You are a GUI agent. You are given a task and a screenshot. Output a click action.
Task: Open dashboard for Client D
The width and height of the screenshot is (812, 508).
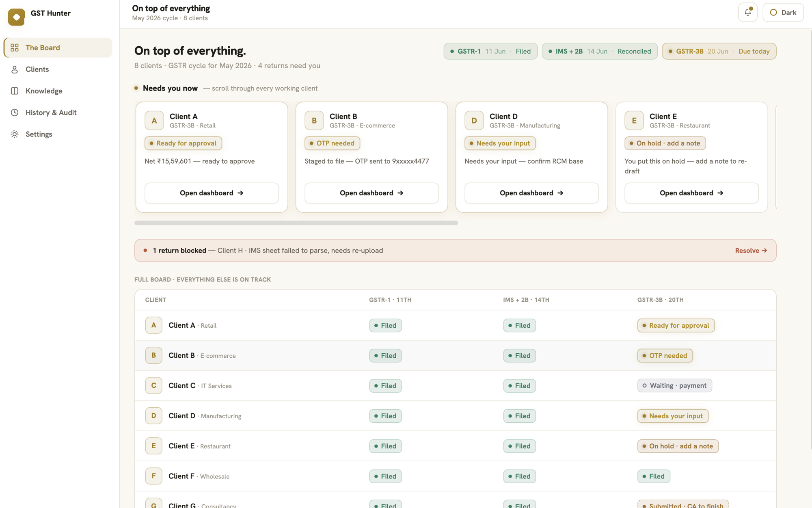[531, 193]
